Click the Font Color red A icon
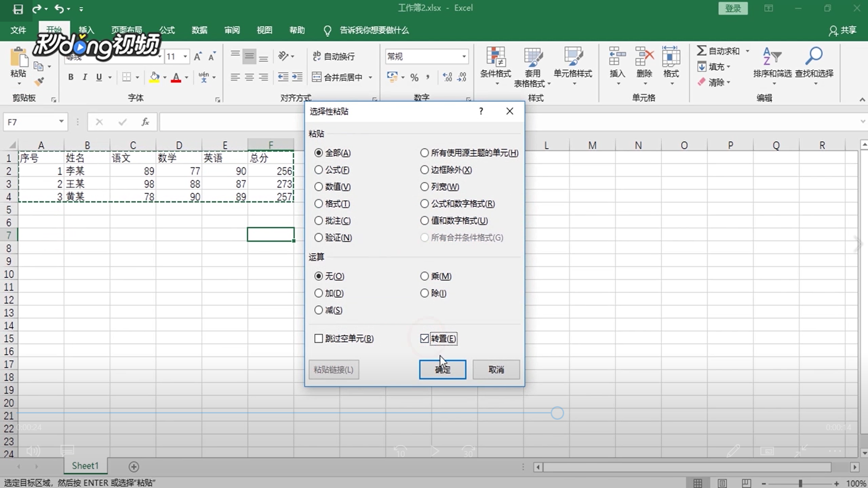The height and width of the screenshot is (488, 868). [x=176, y=77]
